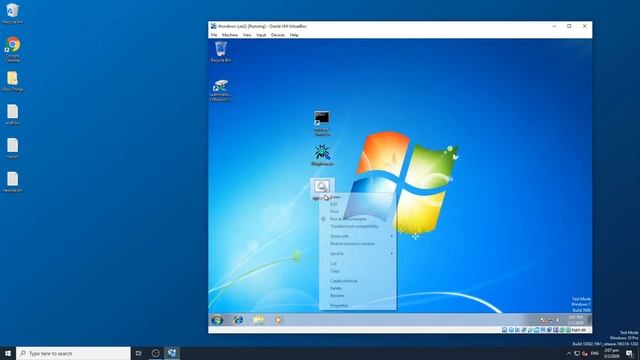This screenshot has height=360, width=640.
Task: Click the optical disc indicator in the VirtualBox status bar
Action: (x=511, y=330)
